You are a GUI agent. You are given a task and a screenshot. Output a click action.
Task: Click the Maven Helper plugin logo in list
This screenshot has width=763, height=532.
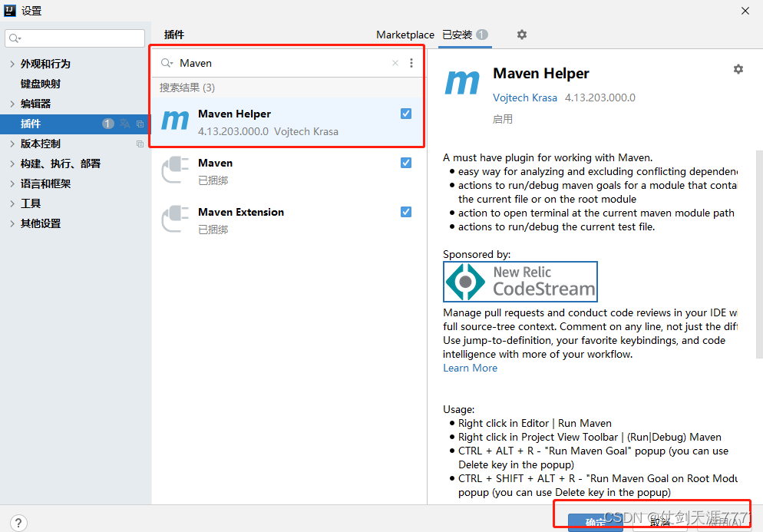175,121
